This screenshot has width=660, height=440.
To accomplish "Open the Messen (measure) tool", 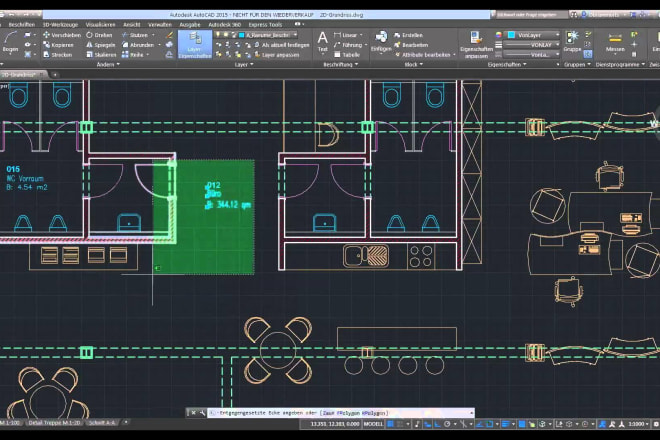I will [x=615, y=42].
